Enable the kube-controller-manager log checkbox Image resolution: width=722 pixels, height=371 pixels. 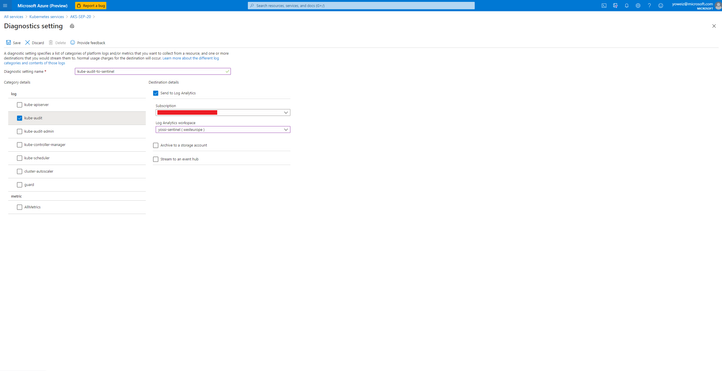click(19, 145)
